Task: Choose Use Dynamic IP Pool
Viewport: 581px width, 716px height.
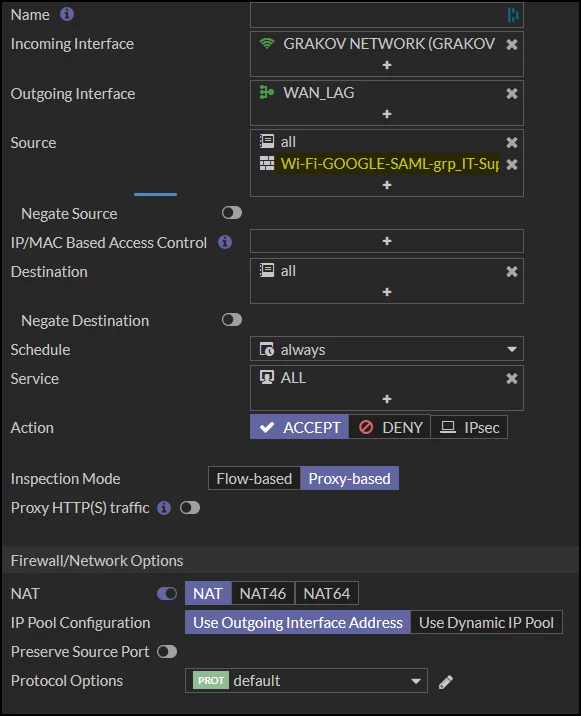Action: [486, 622]
